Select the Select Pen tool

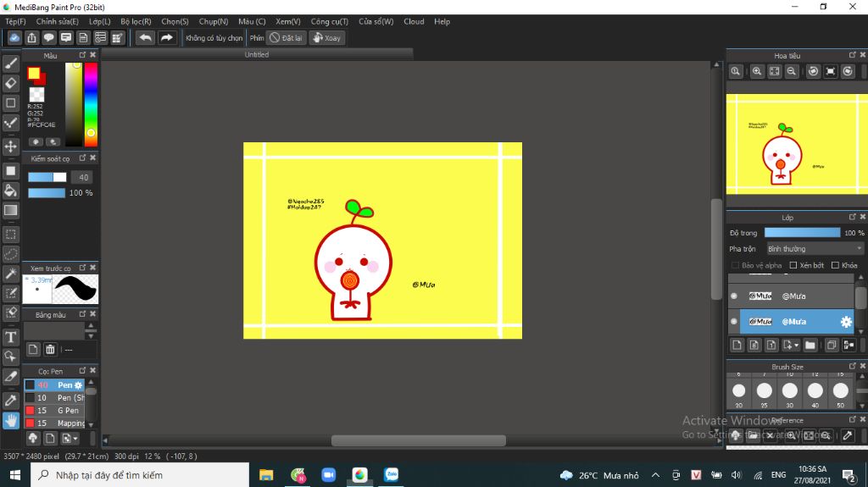point(10,293)
